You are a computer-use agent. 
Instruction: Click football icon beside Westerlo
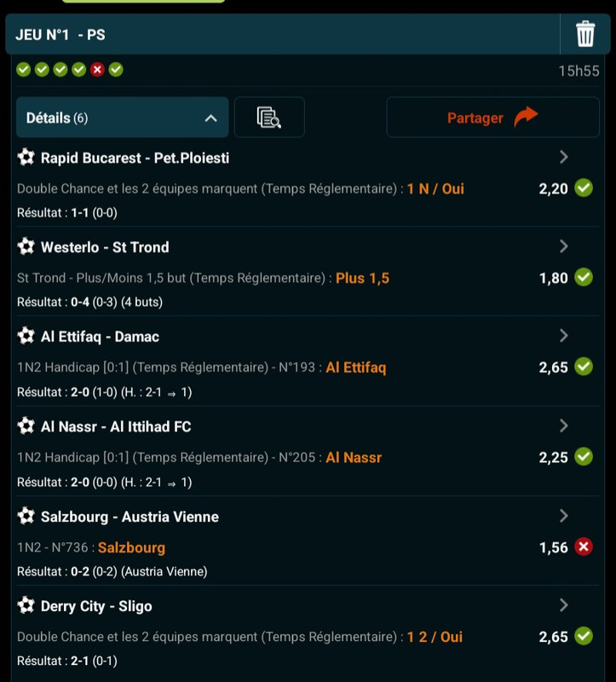(26, 246)
